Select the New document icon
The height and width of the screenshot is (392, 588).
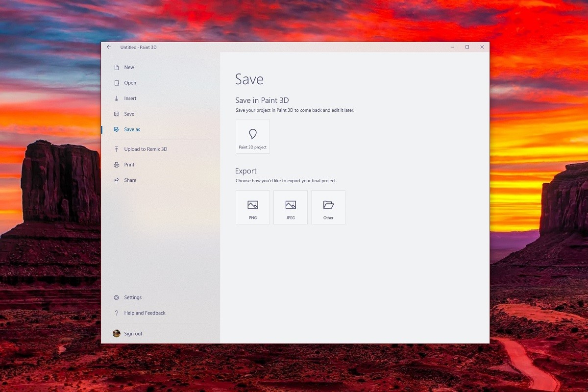coord(116,67)
